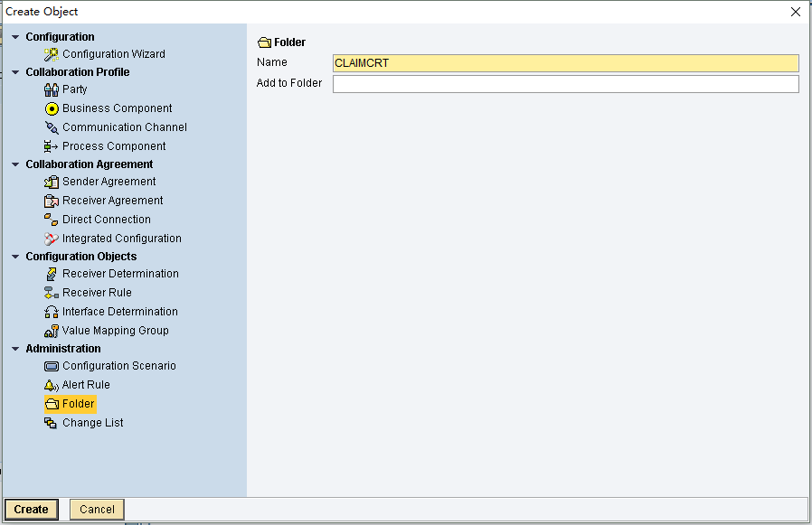Click the Party icon
Viewport: 812px width, 525px height.
(x=52, y=89)
